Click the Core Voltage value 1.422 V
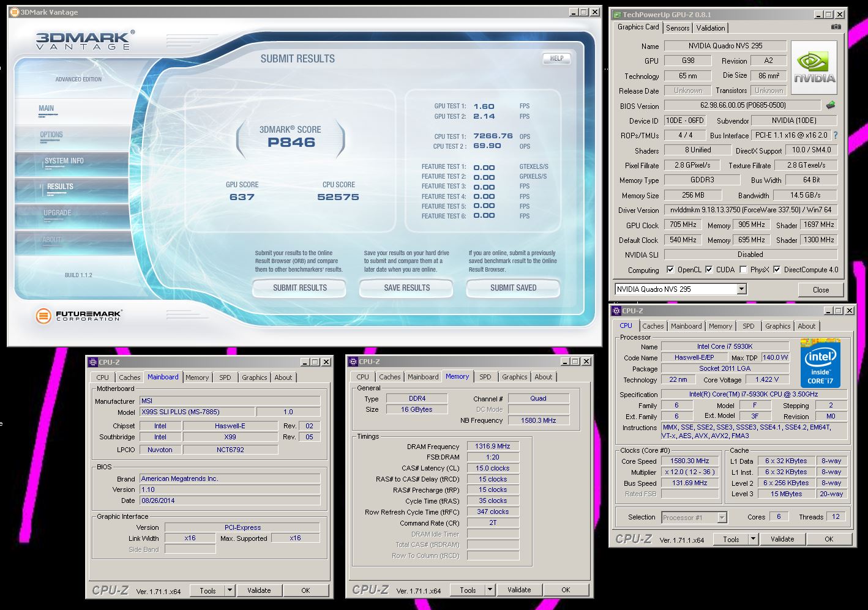 click(768, 379)
